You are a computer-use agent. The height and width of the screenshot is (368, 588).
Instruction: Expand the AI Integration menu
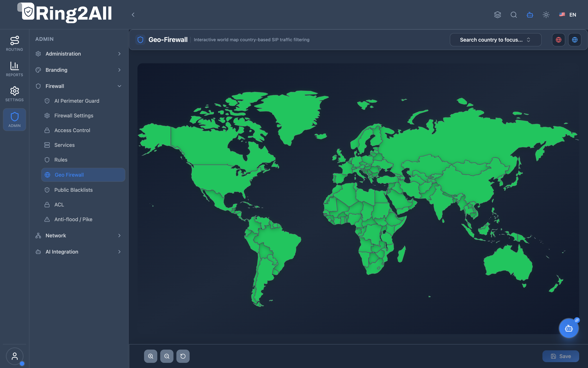tap(78, 252)
